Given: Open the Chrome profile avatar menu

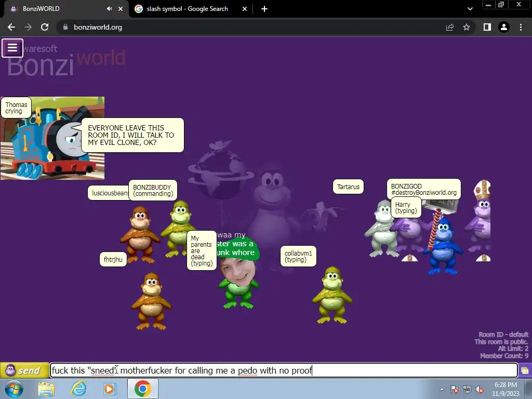Looking at the screenshot, I should [504, 27].
